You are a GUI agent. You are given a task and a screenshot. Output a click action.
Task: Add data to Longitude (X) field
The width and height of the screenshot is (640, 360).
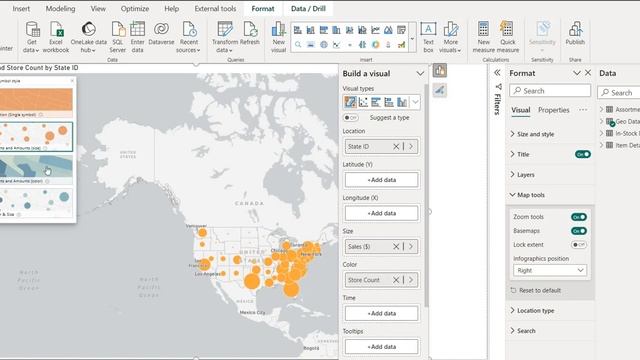click(x=382, y=213)
